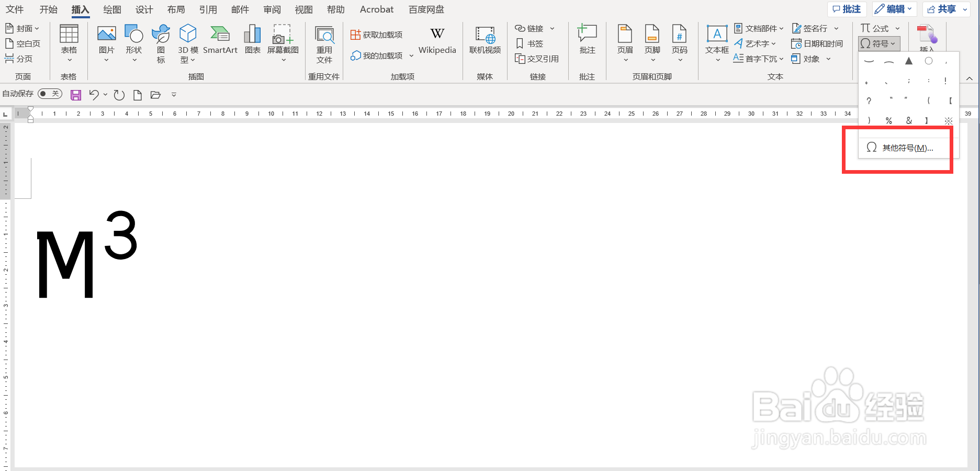Insert a blank page with 空白页
This screenshot has height=471, width=980.
[22, 43]
